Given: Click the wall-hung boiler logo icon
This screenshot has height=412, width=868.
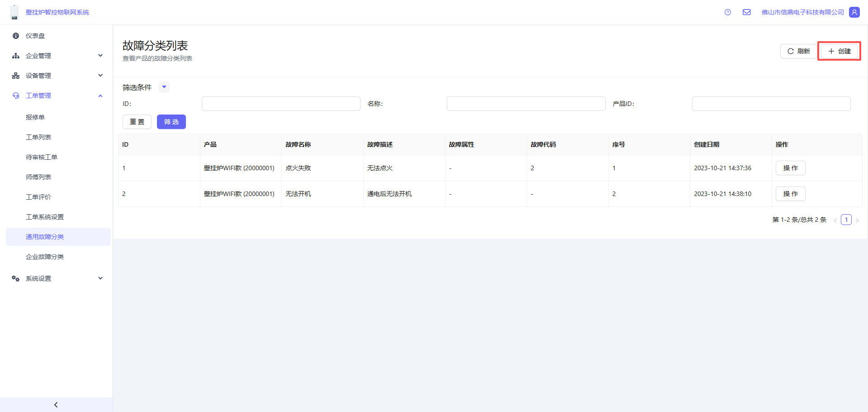Looking at the screenshot, I should [14, 12].
